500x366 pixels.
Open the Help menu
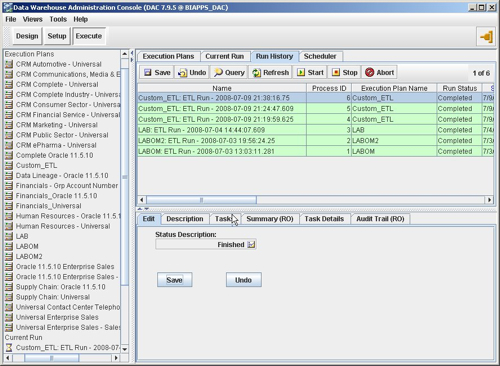[x=80, y=19]
